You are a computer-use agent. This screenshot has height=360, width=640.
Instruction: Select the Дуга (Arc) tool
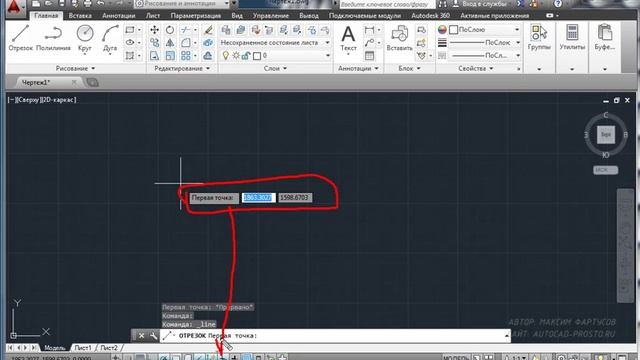(x=110, y=38)
